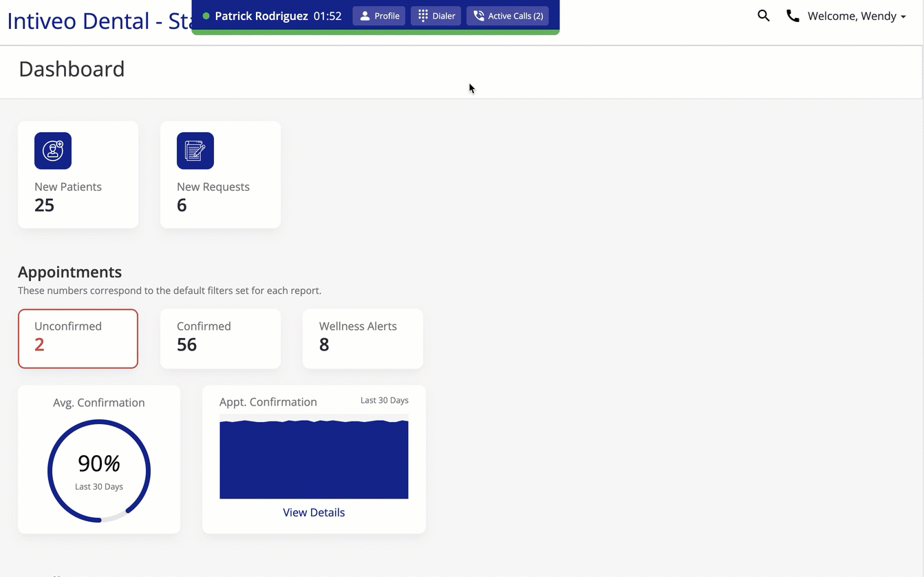
Task: Select the Unconfirmed appointments card
Action: click(x=78, y=338)
